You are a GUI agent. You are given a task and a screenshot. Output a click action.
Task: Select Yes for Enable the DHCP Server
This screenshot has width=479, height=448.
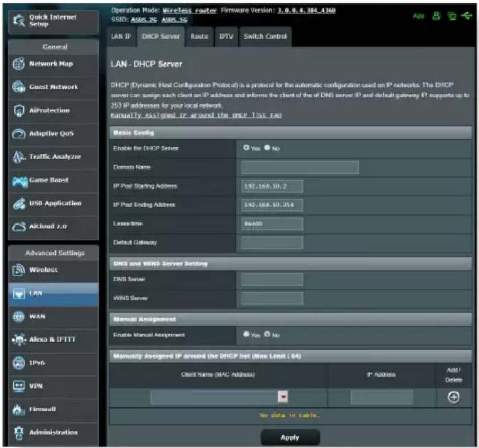(x=246, y=148)
